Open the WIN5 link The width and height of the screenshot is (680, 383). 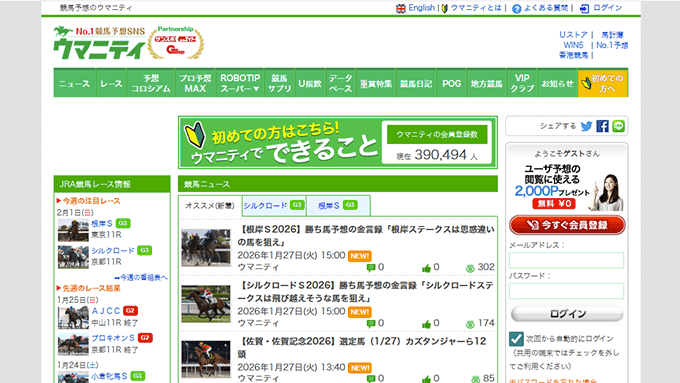(x=573, y=45)
